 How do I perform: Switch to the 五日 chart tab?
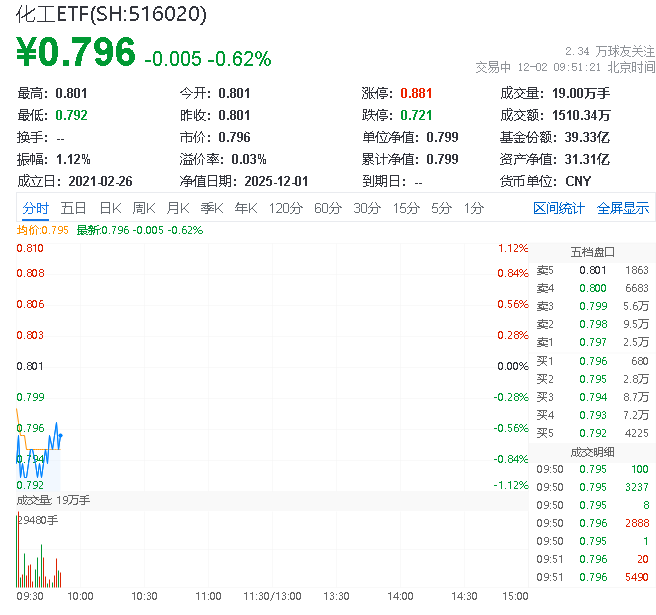click(x=73, y=208)
